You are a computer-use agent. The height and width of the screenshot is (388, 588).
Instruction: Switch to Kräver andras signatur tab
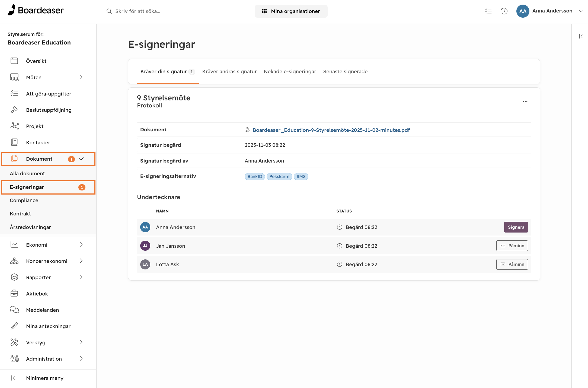[x=229, y=72]
